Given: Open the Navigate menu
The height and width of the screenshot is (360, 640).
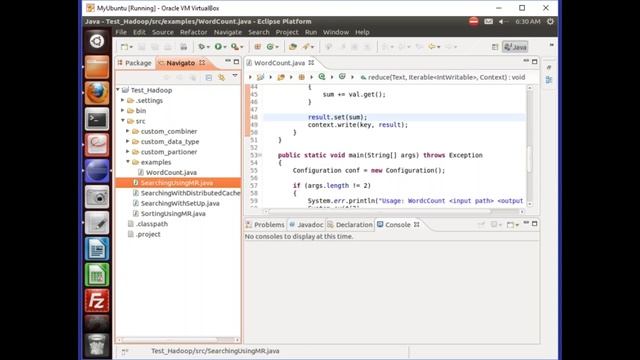Looking at the screenshot, I should pos(228,32).
